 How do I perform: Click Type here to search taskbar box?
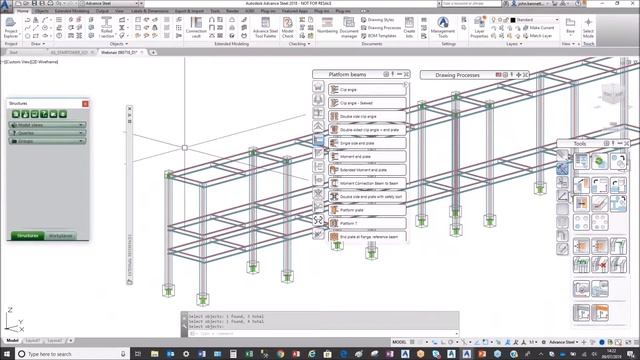(x=73, y=354)
